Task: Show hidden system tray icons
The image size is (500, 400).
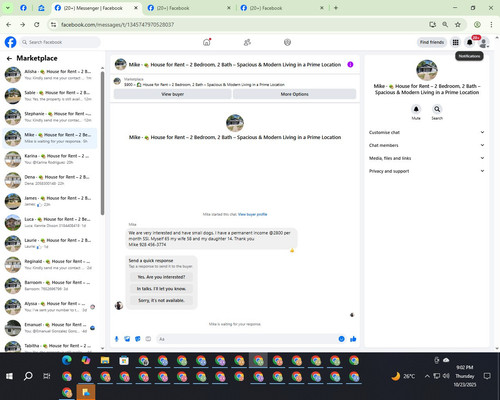Action: (427, 376)
